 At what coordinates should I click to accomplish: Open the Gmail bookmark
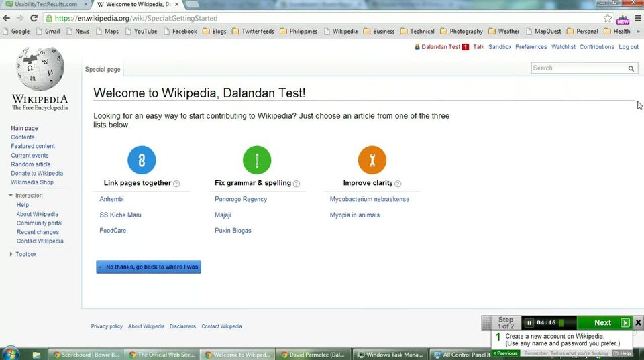coord(48,32)
